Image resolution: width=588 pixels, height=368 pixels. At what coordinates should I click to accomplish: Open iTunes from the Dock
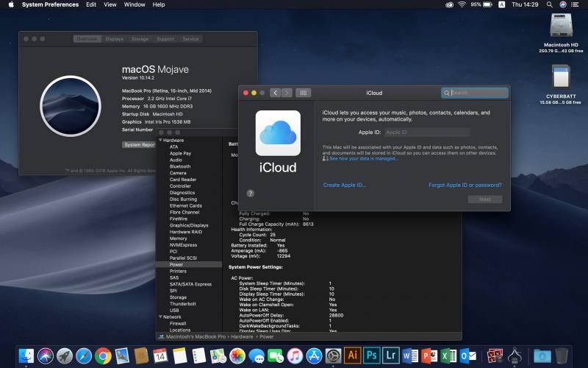tap(295, 356)
